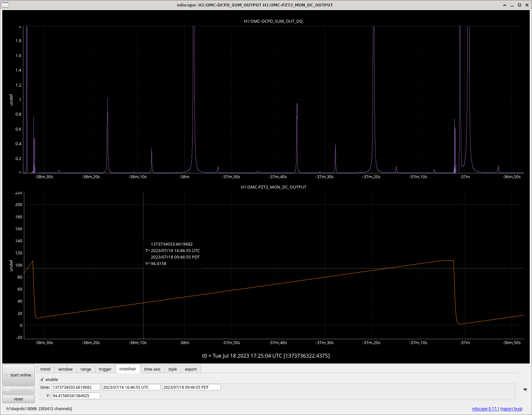Select the crosshair tab
The image size is (532, 415).
point(128,369)
